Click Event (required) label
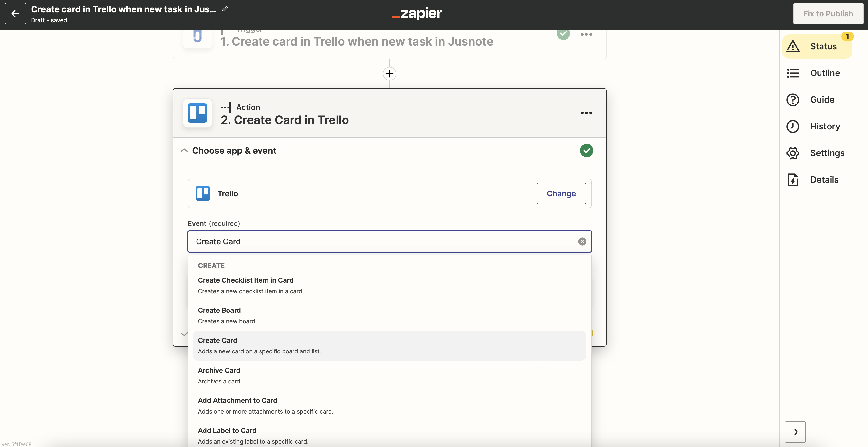The width and height of the screenshot is (868, 447). (214, 223)
